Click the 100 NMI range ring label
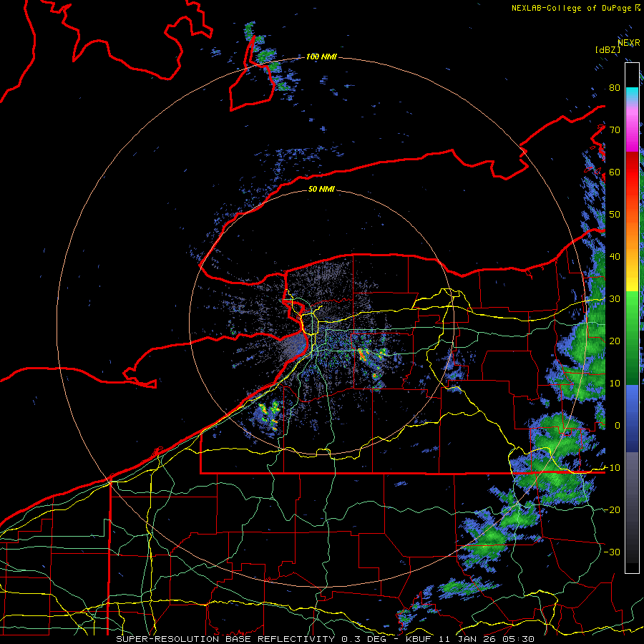The height and width of the screenshot is (644, 644). point(321,57)
